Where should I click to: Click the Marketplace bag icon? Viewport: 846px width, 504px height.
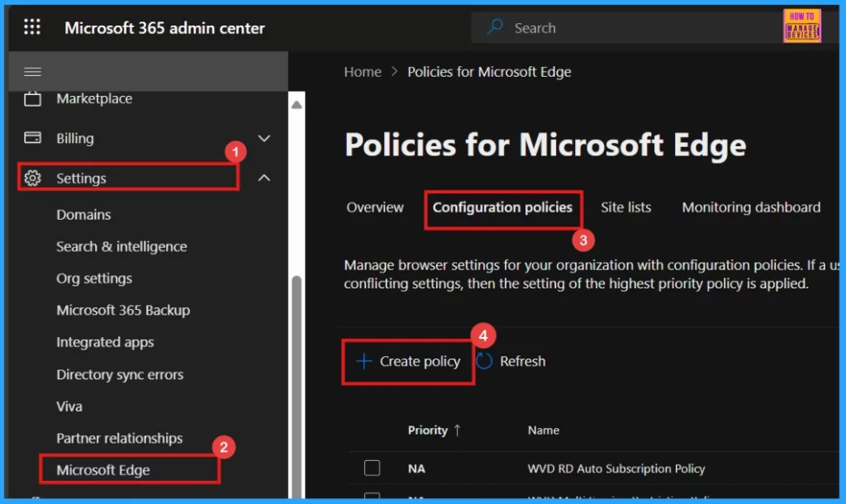(32, 99)
